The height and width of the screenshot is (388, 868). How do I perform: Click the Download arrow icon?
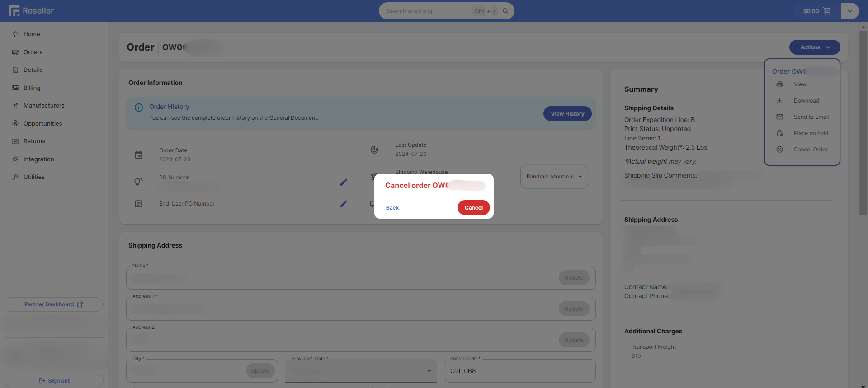(x=780, y=101)
